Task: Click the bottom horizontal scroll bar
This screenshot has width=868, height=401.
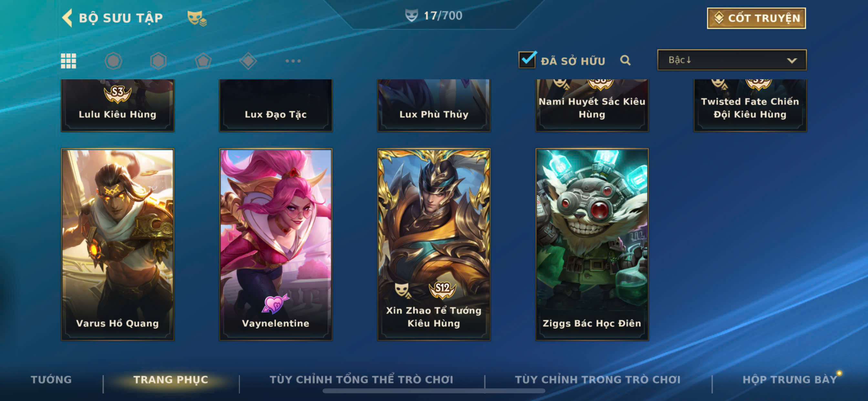Action: point(434,391)
